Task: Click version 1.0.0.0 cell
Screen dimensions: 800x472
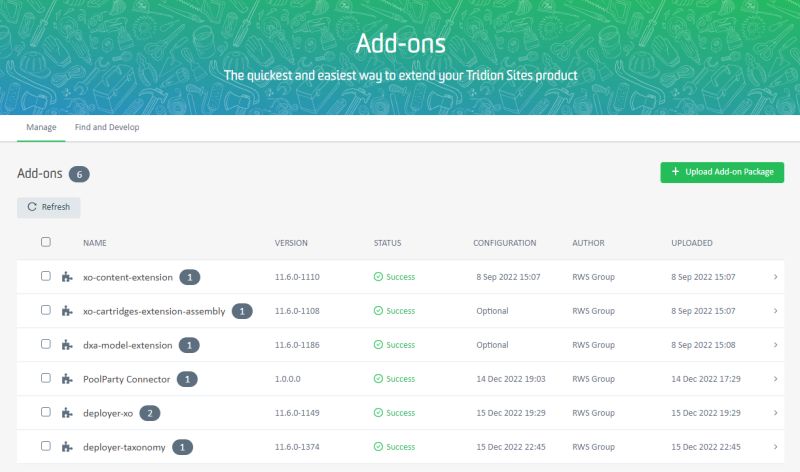Action: (x=288, y=379)
